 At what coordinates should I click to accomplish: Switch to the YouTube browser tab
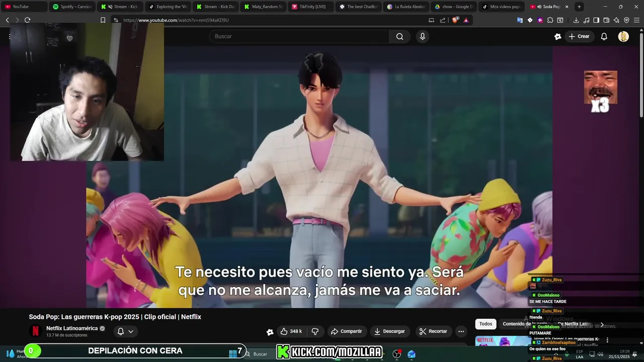pos(24,7)
